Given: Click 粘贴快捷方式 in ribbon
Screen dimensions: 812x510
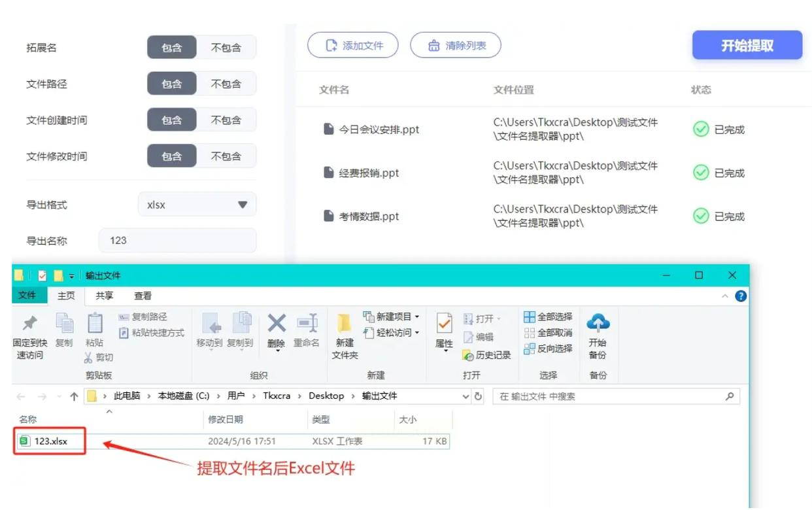Looking at the screenshot, I should coord(151,333).
